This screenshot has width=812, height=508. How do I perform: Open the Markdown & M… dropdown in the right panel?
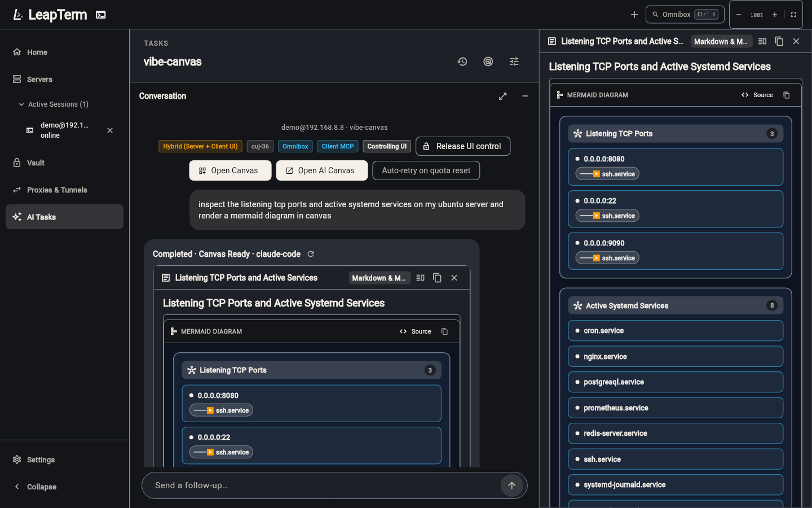[721, 41]
